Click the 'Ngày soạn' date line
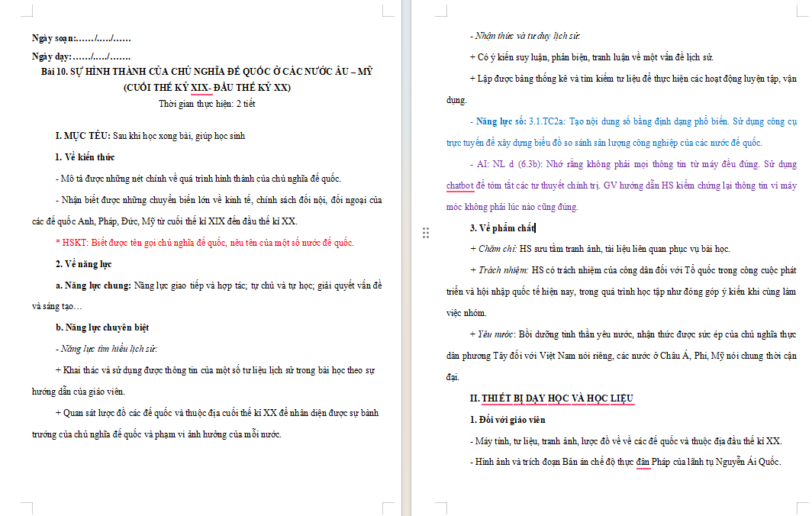This screenshot has height=516, width=812. tap(82, 38)
